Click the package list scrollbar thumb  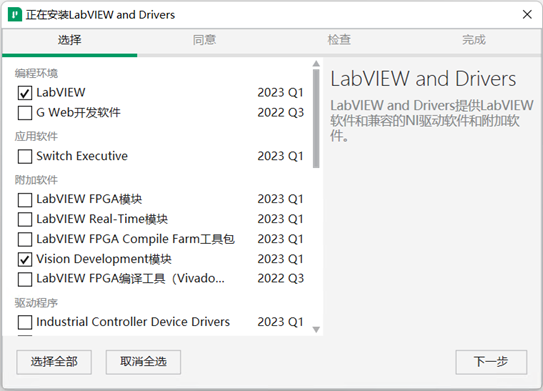coord(316,119)
